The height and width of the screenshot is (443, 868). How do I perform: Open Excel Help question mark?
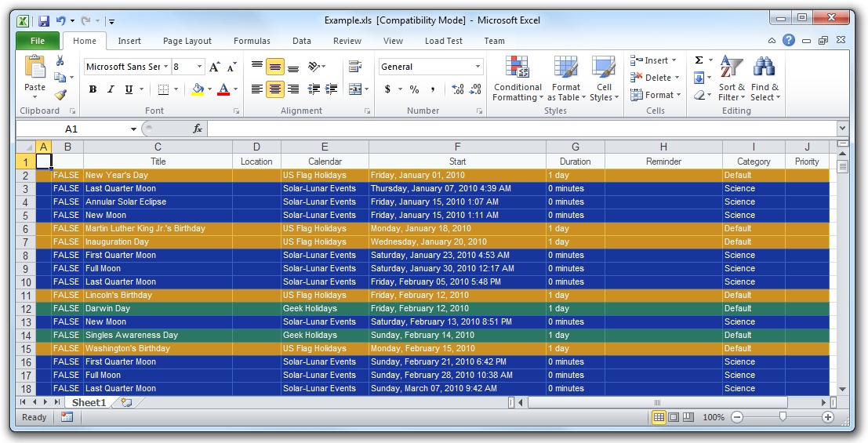coord(789,41)
